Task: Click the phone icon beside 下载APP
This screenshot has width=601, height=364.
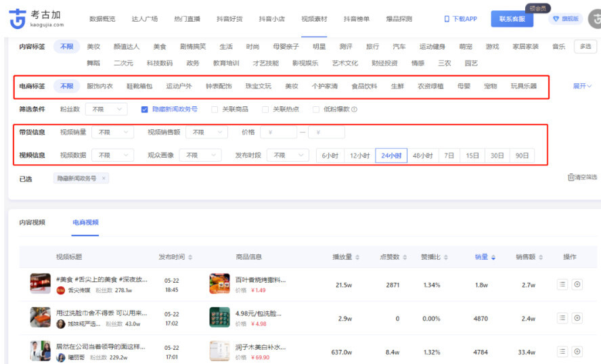Action: click(447, 19)
